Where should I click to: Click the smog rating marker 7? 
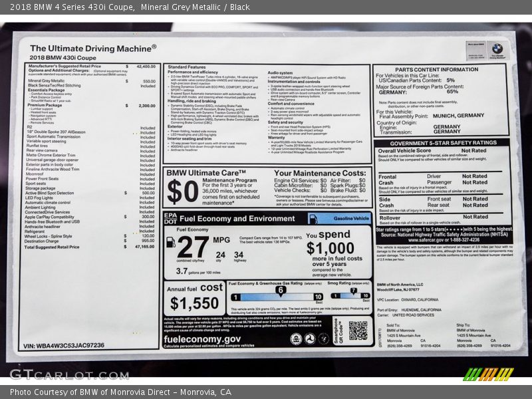point(354,291)
